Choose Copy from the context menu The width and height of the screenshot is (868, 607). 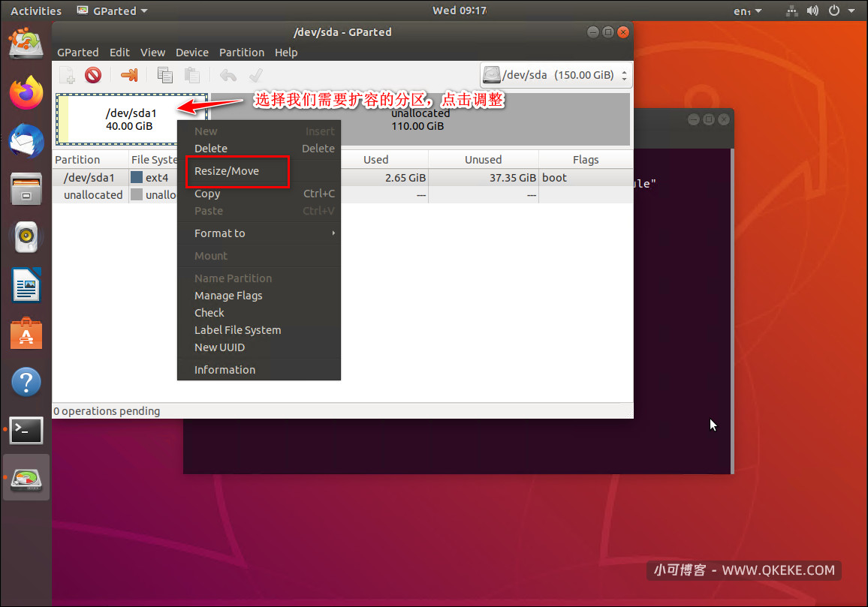[258, 194]
